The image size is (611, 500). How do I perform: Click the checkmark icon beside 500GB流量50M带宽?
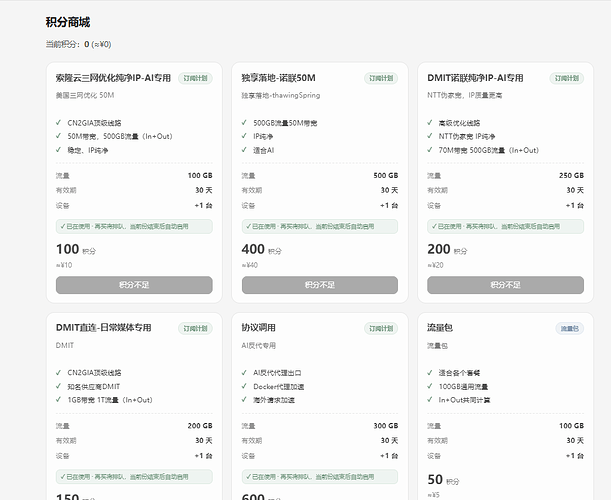click(244, 122)
